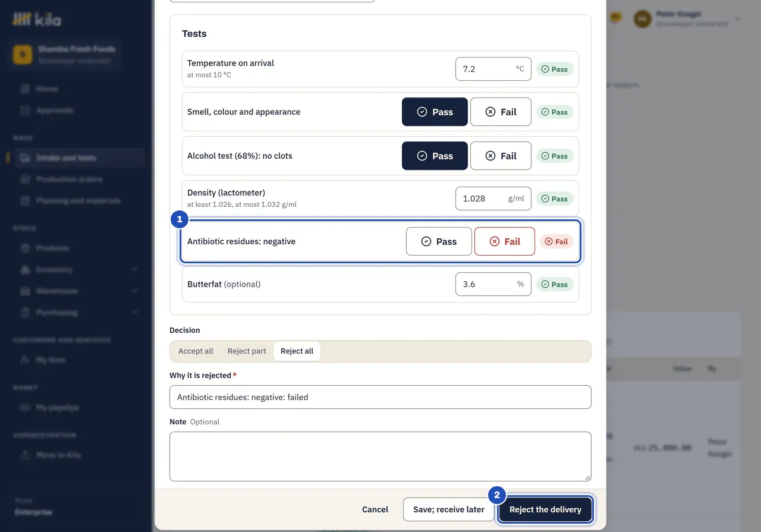The image size is (761, 532).
Task: Click the red Fail status badge for Antibiotic residues
Action: click(556, 241)
